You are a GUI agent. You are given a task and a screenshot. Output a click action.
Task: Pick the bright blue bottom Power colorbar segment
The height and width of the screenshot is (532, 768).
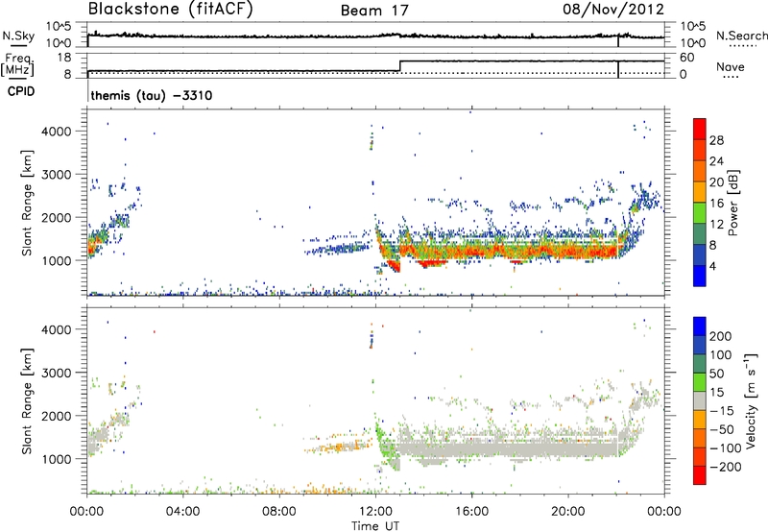pos(700,276)
